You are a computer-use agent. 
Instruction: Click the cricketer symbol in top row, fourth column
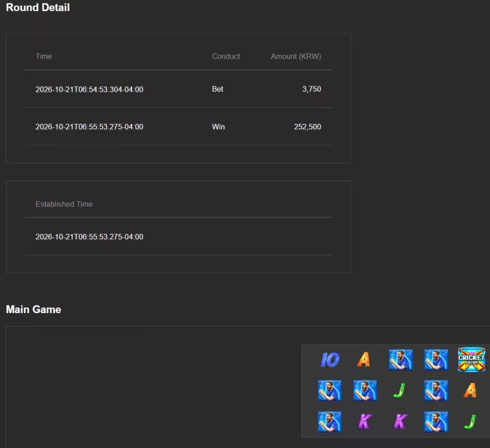436,360
